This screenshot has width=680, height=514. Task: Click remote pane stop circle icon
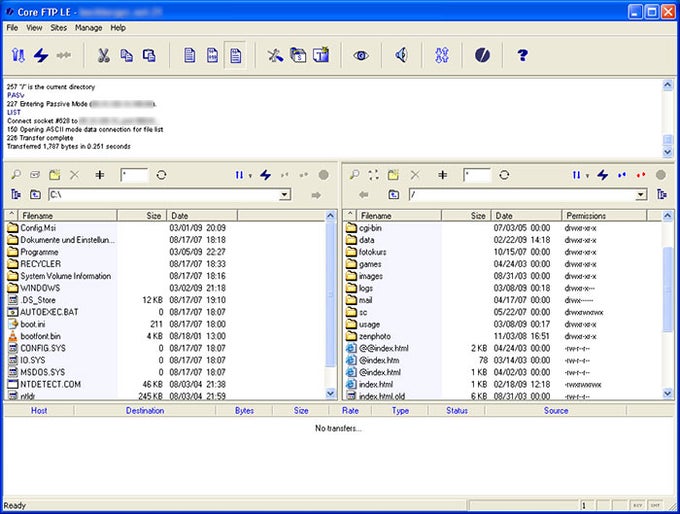click(660, 175)
